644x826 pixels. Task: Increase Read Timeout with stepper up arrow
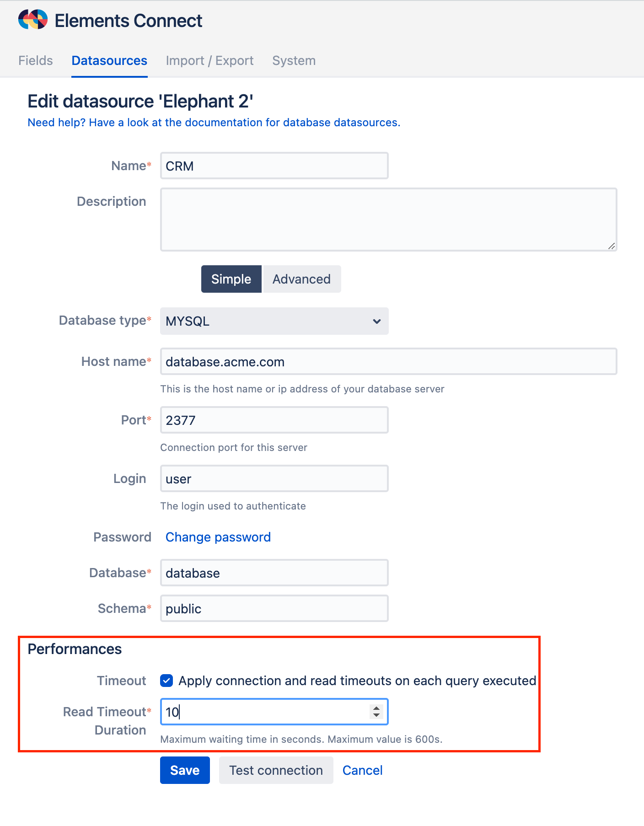coord(376,708)
